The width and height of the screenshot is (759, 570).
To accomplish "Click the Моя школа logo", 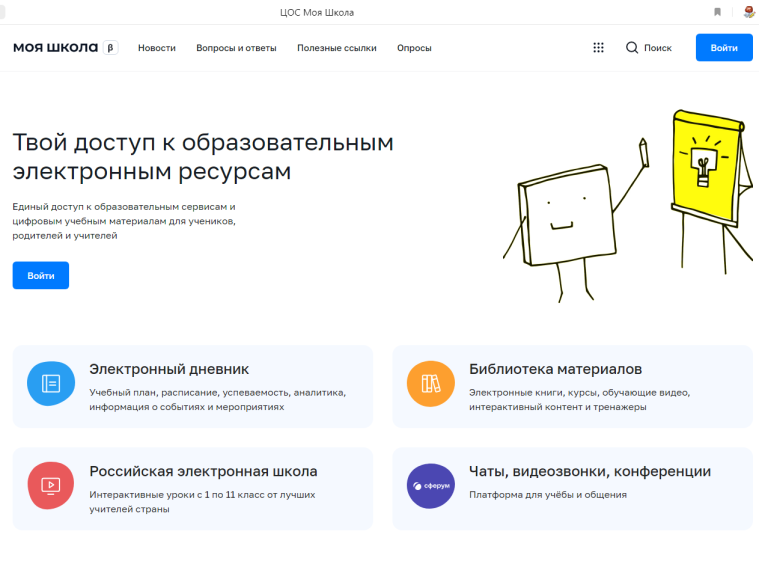I will pos(55,47).
